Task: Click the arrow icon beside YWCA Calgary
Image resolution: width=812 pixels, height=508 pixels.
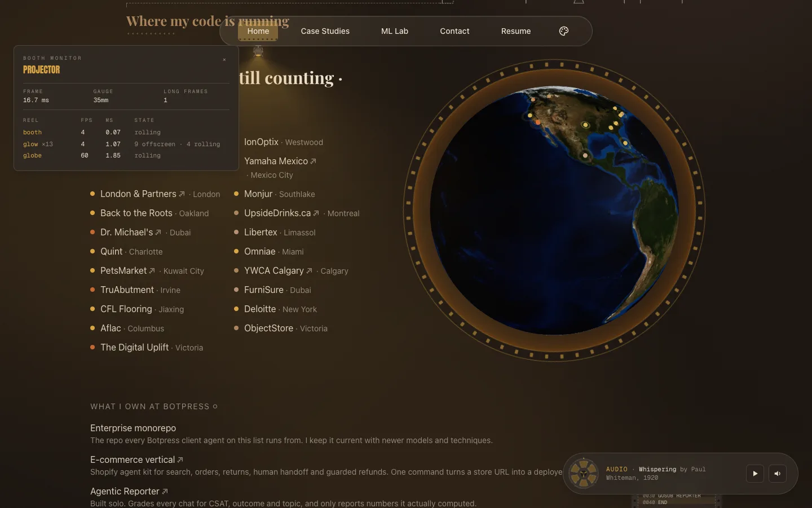Action: 309,271
